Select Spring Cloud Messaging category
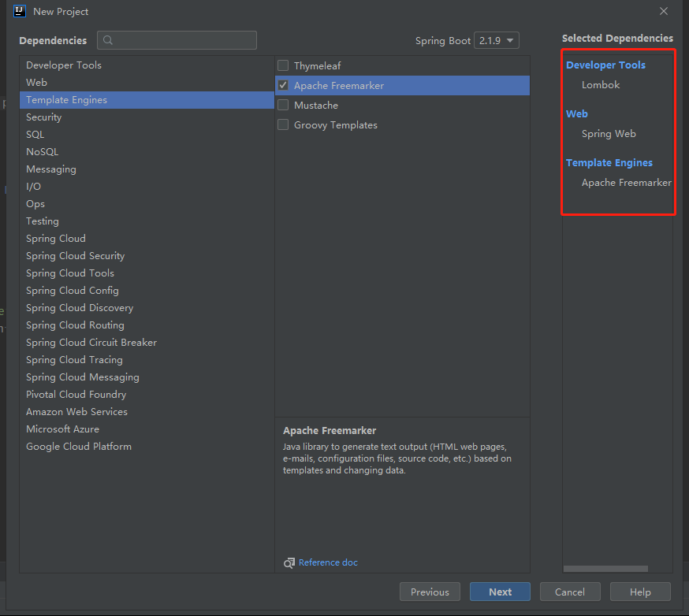This screenshot has height=616, width=689. [x=147, y=377]
